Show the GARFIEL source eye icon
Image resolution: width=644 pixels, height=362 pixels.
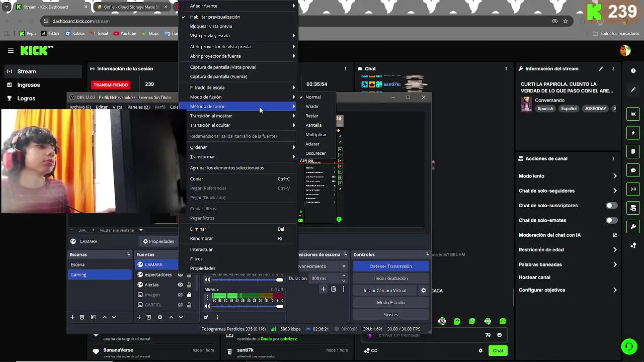(x=180, y=305)
